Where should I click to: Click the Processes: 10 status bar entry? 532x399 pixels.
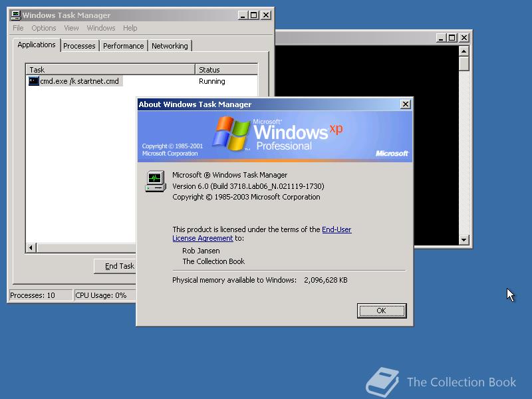40,295
